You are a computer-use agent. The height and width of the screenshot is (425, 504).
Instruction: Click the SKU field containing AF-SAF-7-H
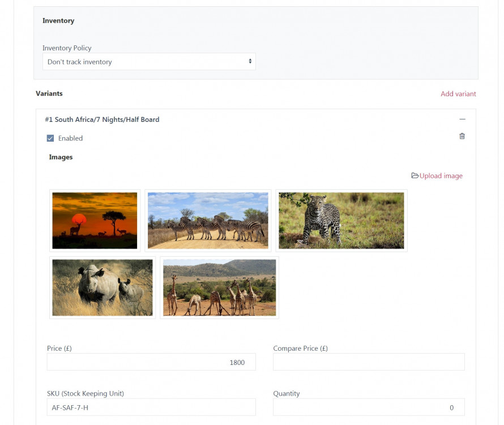(x=151, y=407)
